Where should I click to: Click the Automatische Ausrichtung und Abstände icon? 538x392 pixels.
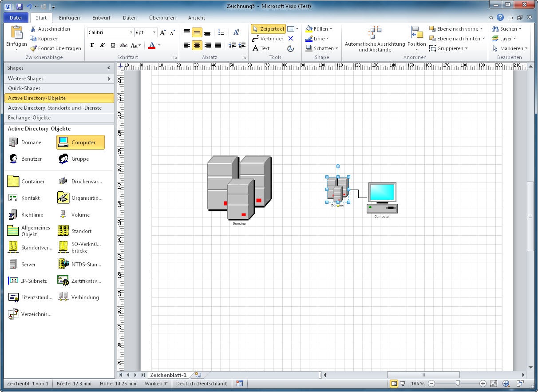375,33
